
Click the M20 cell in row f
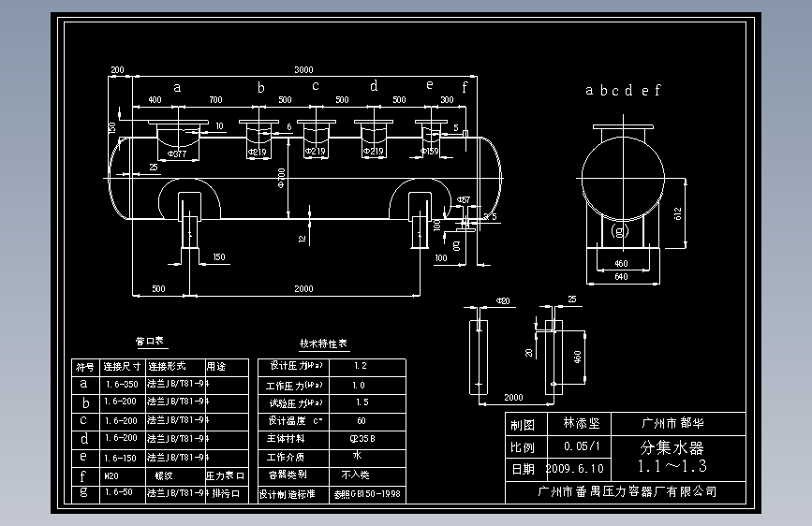click(x=111, y=475)
